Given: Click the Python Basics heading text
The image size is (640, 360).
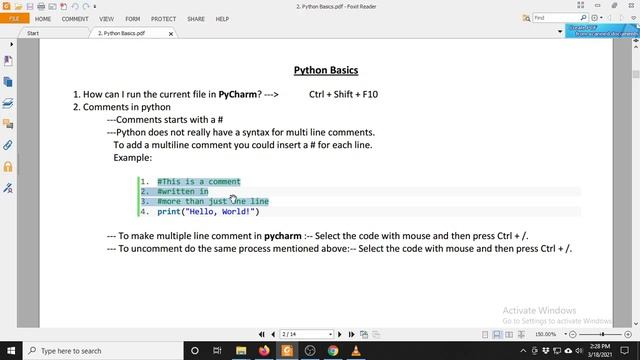Looking at the screenshot, I should (326, 70).
